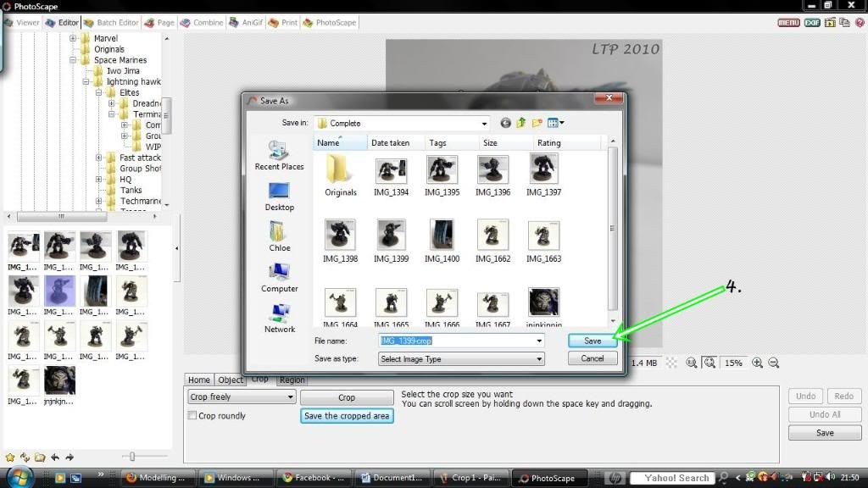Screen dimensions: 868x488
Task: Open the Region tab in editor panel
Action: coord(292,380)
